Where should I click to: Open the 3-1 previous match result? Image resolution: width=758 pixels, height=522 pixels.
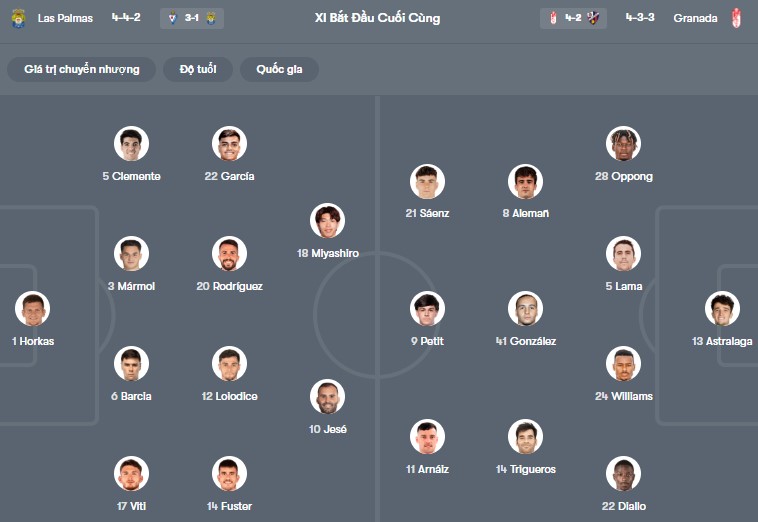click(x=191, y=19)
